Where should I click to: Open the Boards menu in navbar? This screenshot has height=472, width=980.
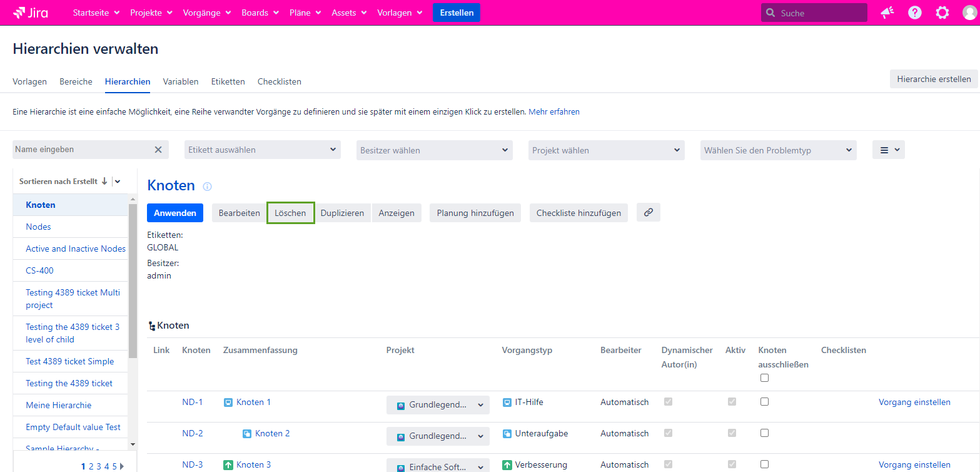[260, 13]
